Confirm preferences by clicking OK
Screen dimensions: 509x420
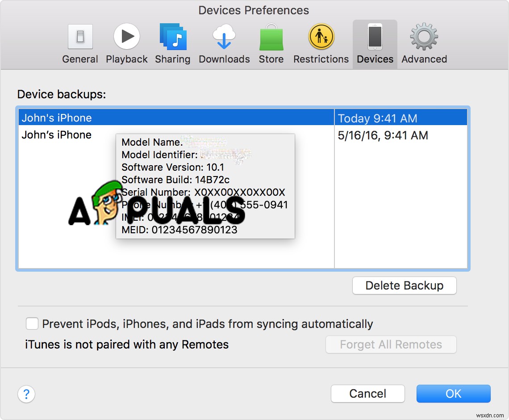coord(453,394)
